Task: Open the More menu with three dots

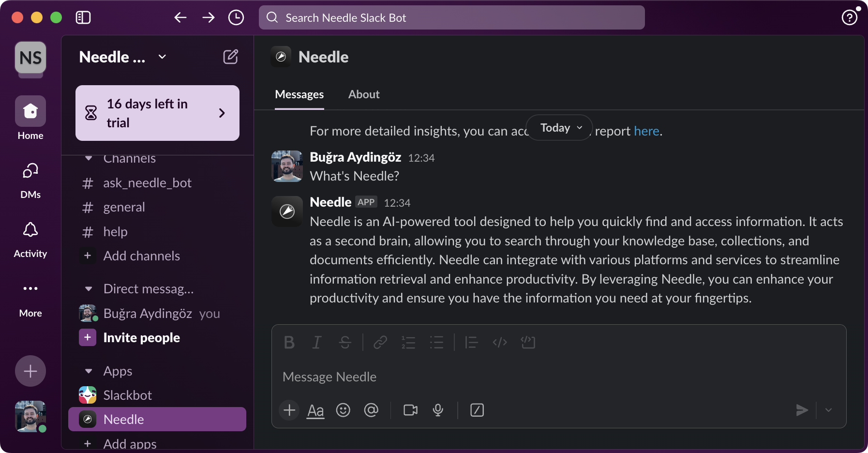Action: [30, 300]
